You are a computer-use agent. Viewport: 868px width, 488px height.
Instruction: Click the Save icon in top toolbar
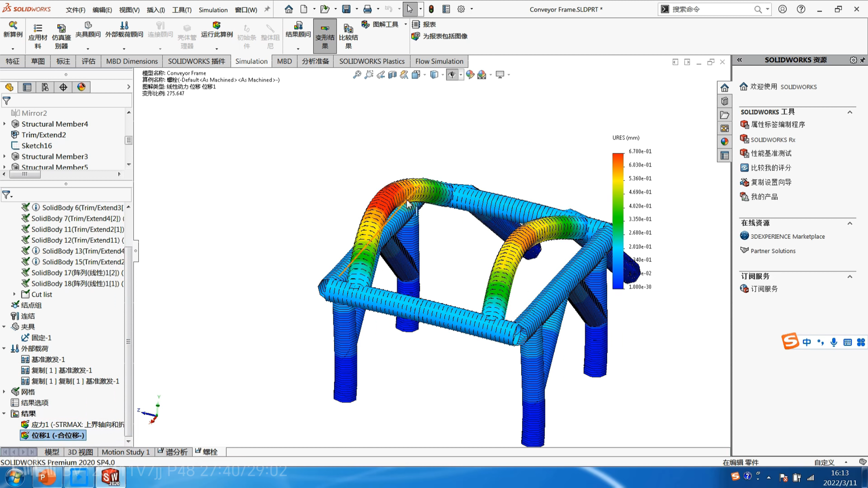pyautogui.click(x=346, y=9)
